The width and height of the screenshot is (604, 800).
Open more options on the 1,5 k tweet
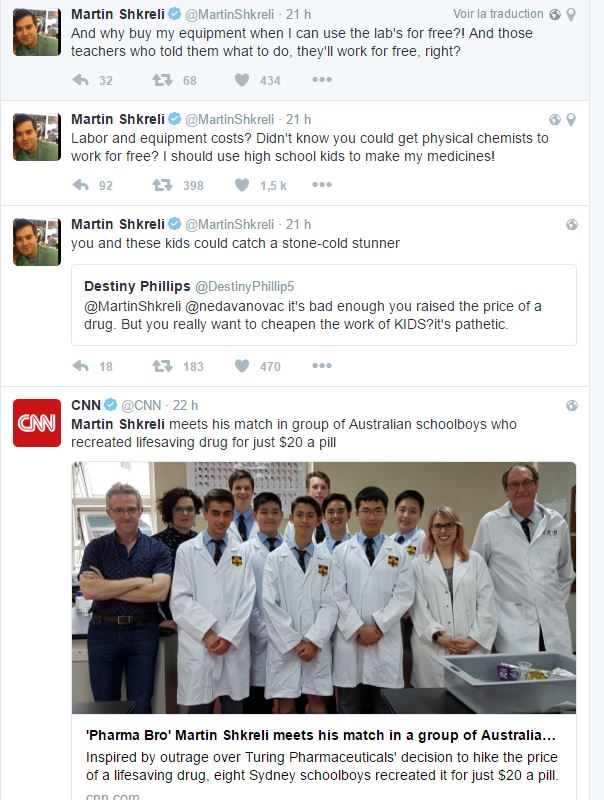tap(322, 184)
